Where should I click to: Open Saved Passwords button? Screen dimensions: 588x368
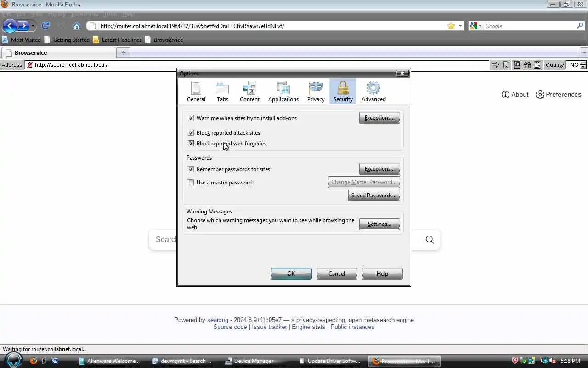point(374,195)
